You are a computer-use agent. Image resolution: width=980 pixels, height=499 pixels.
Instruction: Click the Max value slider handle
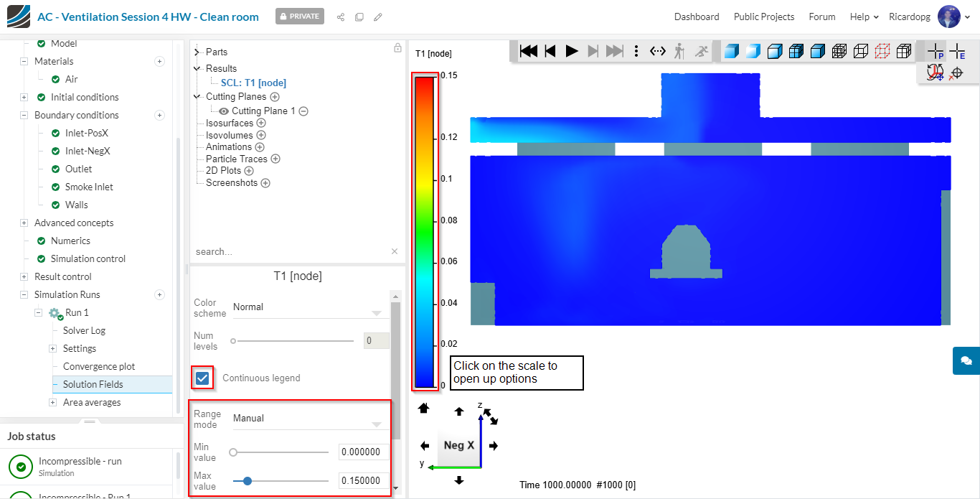click(248, 481)
